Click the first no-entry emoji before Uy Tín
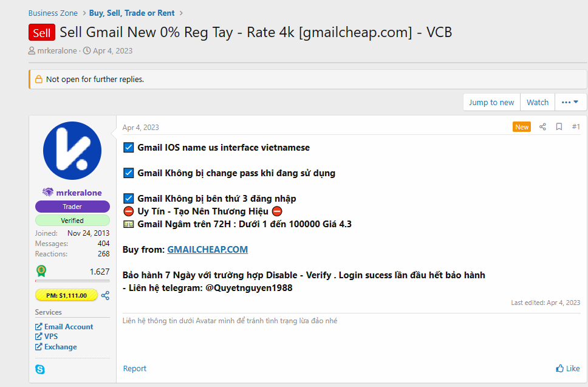The height and width of the screenshot is (387, 588). coord(128,211)
